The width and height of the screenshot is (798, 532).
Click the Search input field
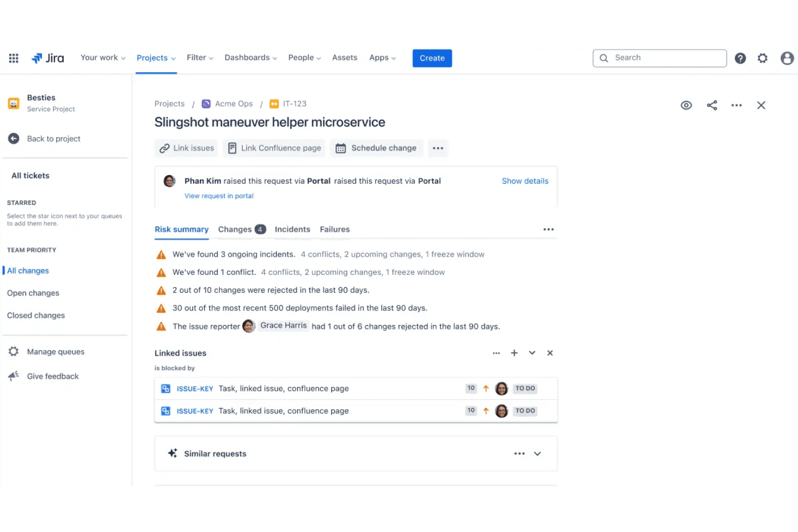pos(659,58)
